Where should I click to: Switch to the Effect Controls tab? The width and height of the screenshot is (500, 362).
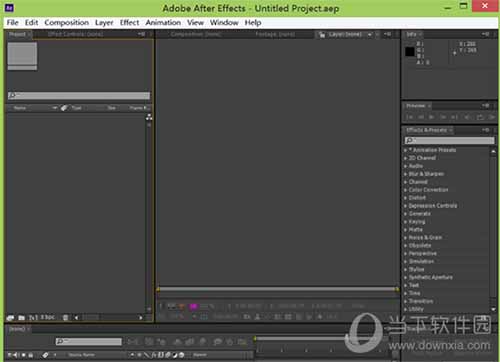(x=75, y=34)
